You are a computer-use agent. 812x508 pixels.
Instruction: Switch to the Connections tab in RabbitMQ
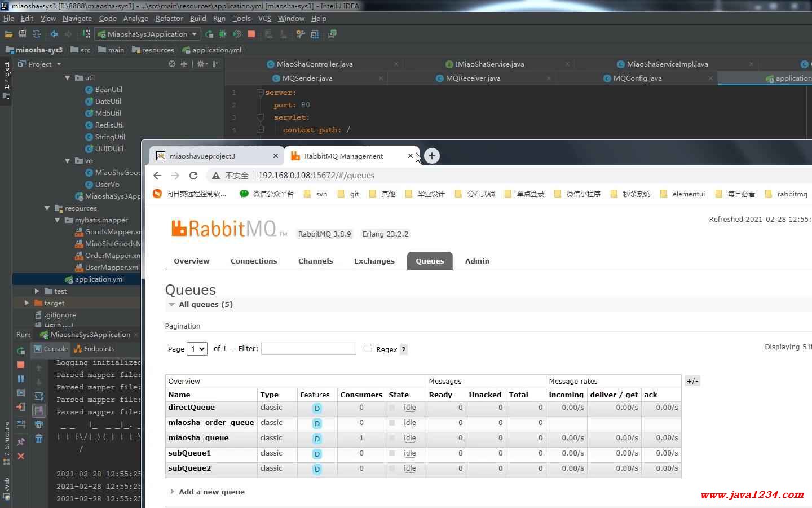(x=254, y=261)
